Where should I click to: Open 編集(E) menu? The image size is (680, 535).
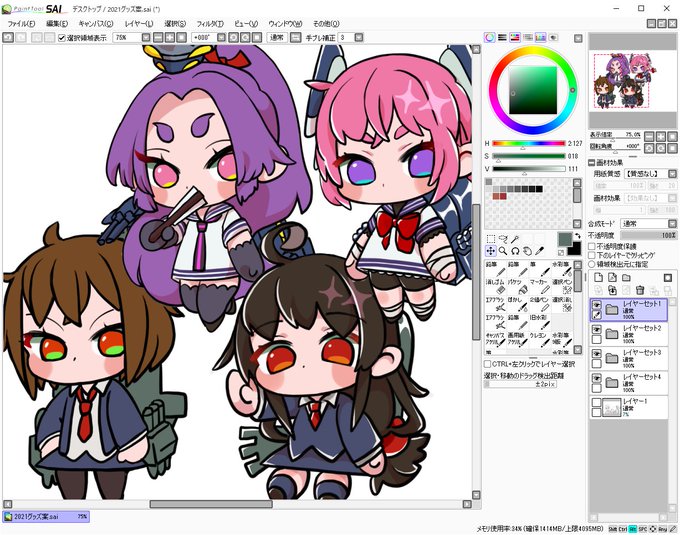click(57, 24)
